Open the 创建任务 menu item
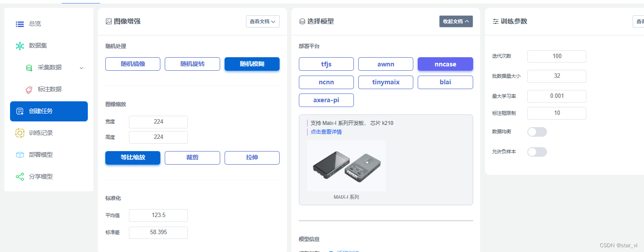Viewport: 644px width, 252px height. point(49,111)
